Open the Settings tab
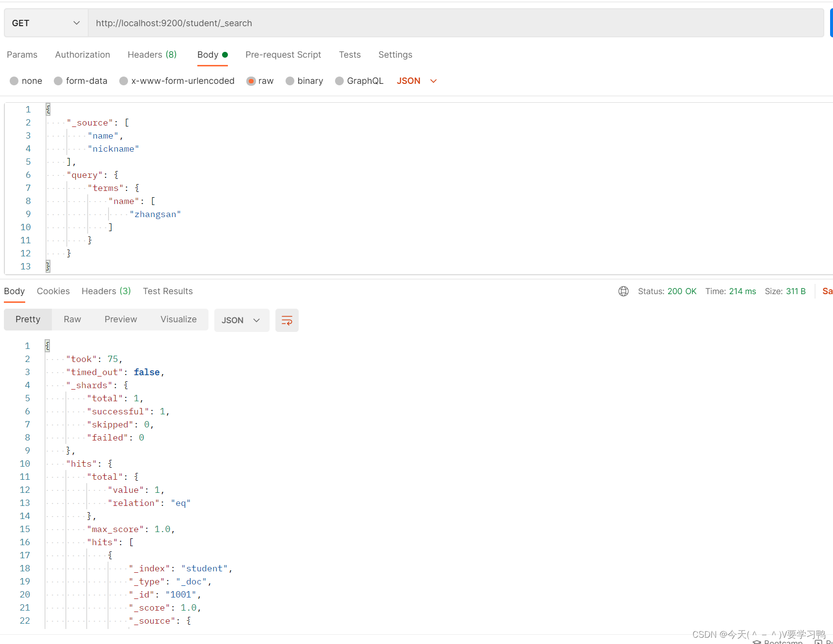 [x=395, y=55]
